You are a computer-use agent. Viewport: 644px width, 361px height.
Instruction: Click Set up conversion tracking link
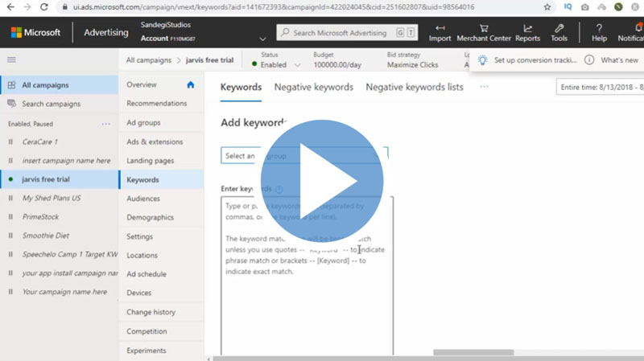tap(535, 59)
